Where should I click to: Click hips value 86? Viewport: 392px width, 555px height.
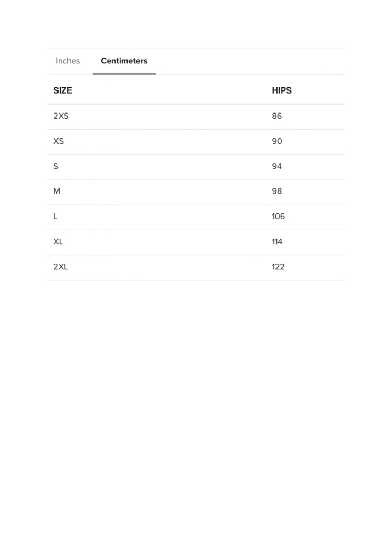pyautogui.click(x=276, y=116)
